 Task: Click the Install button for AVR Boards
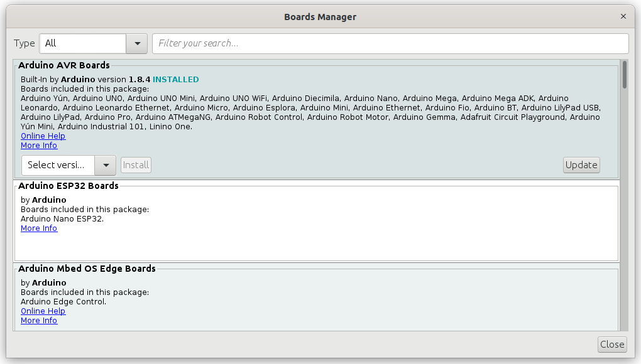(136, 165)
